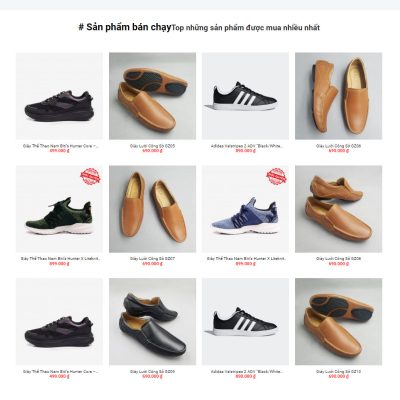Click top-row 'Adidas Valstripes 2 ADV' title
The width and height of the screenshot is (400, 400).
click(x=247, y=146)
